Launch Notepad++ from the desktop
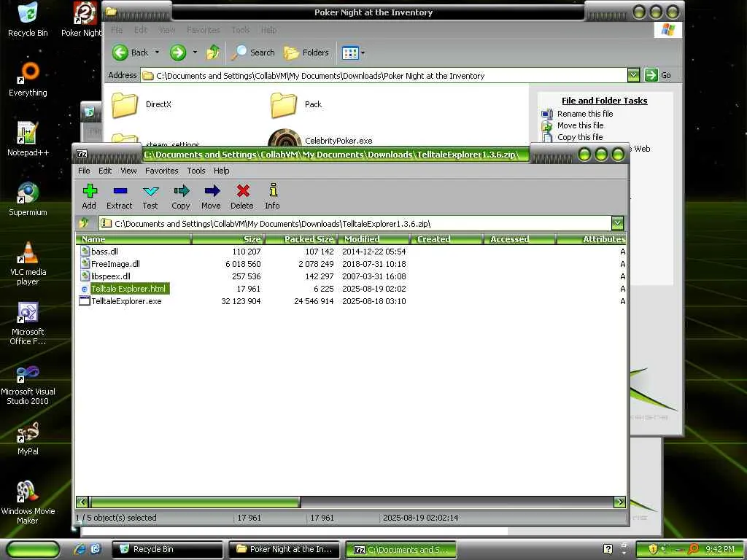Image resolution: width=747 pixels, height=560 pixels. point(28,139)
